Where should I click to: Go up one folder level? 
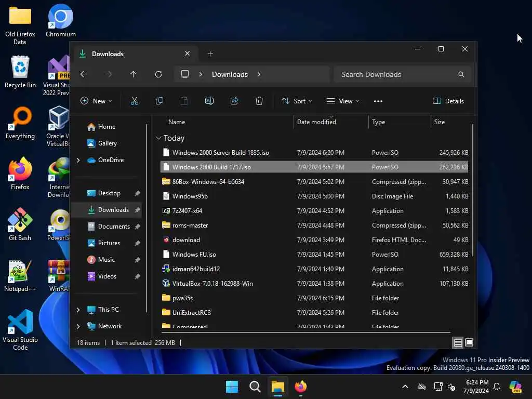click(x=133, y=74)
